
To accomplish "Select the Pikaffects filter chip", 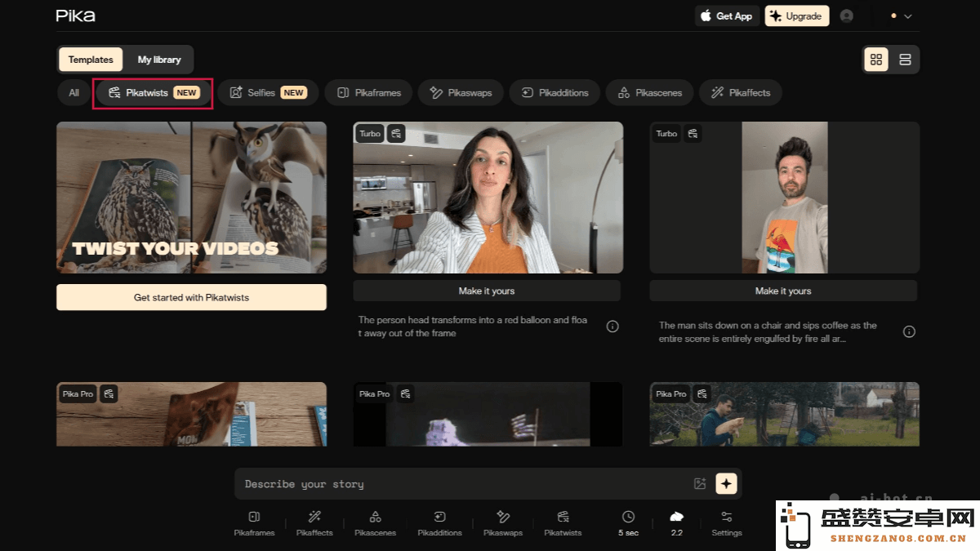I will [740, 93].
